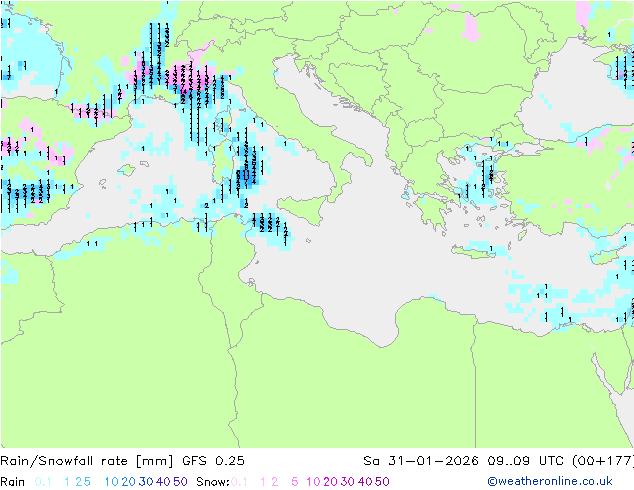The image size is (634, 490).
Task: Click the 'Snow:' legend label
Action: tap(213, 482)
